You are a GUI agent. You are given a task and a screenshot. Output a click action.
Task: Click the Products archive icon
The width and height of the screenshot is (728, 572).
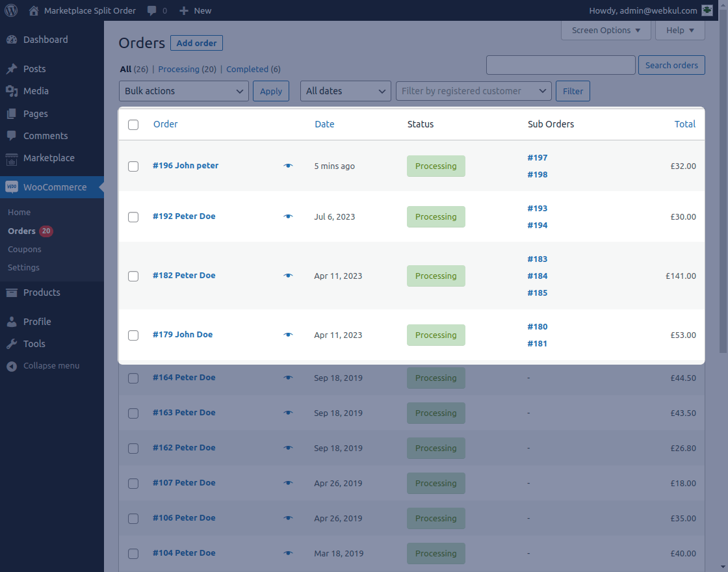[x=12, y=292]
